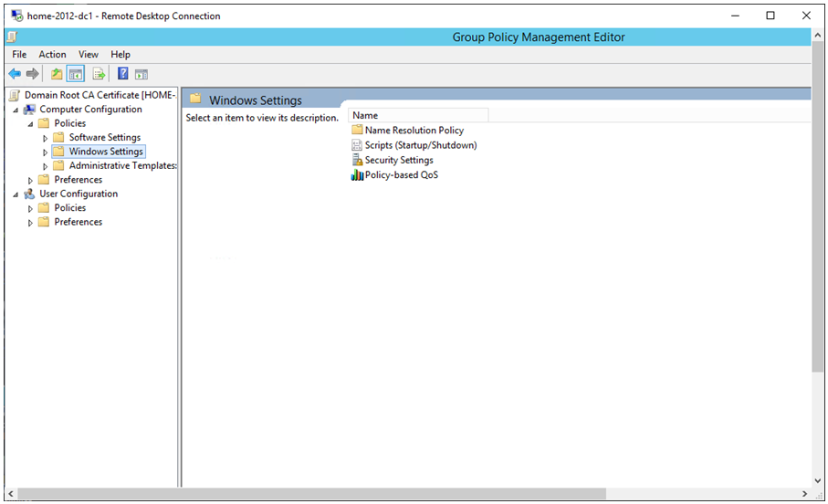Click the vertical scrollbar thumb
828x504 pixels.
tap(817, 207)
